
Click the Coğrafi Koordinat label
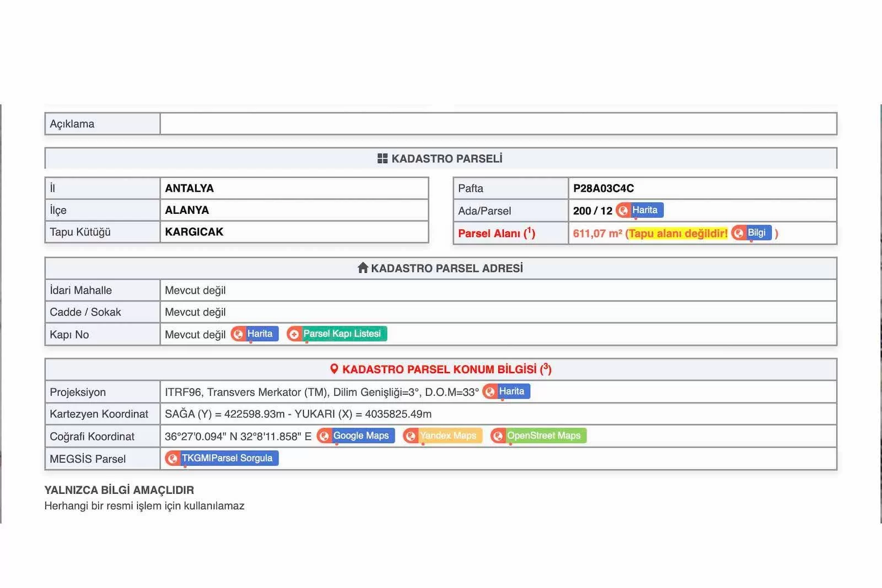[92, 436]
